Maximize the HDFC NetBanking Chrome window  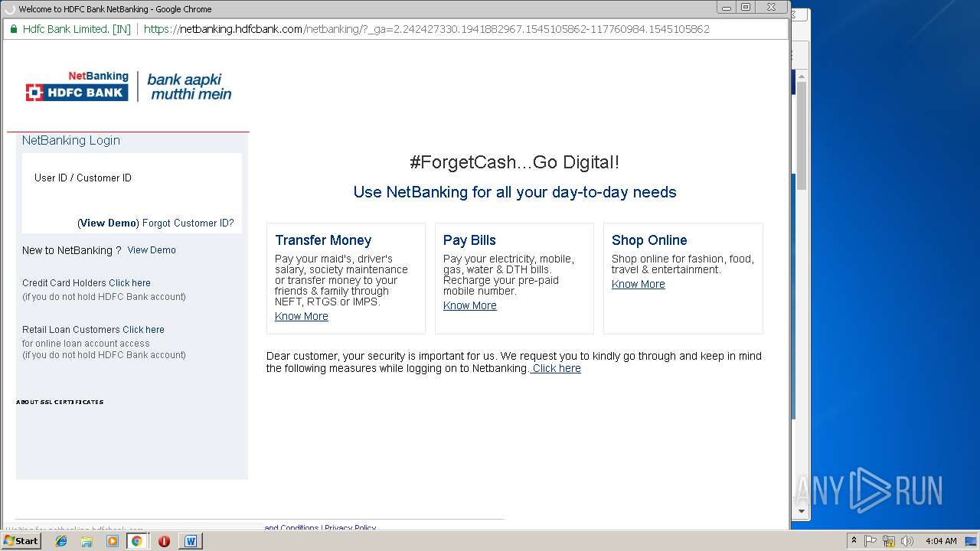(746, 7)
